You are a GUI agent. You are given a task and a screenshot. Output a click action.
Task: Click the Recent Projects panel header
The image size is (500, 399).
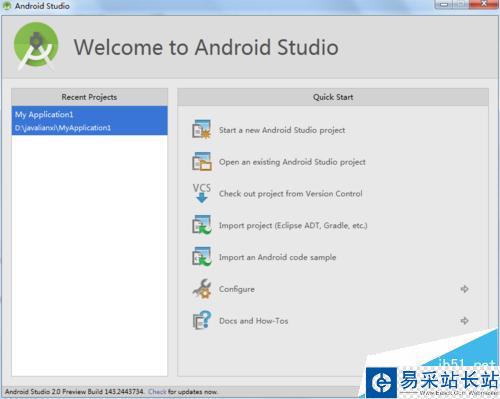(89, 97)
